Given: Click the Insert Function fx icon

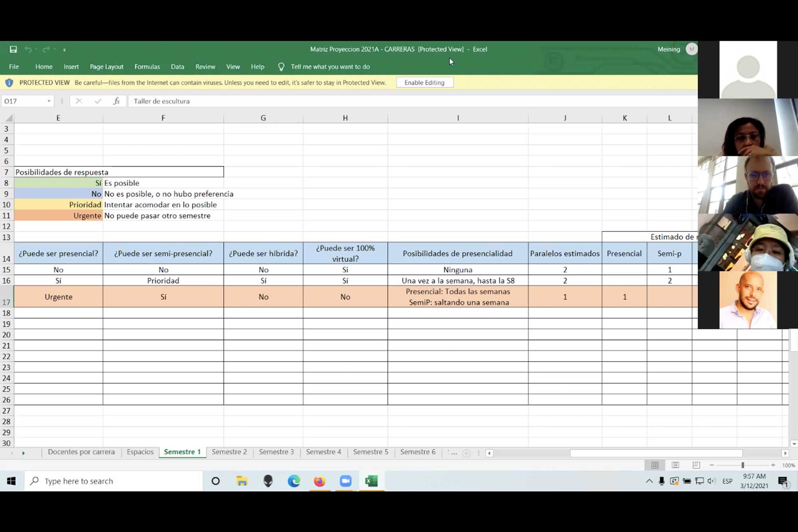Looking at the screenshot, I should [x=116, y=101].
